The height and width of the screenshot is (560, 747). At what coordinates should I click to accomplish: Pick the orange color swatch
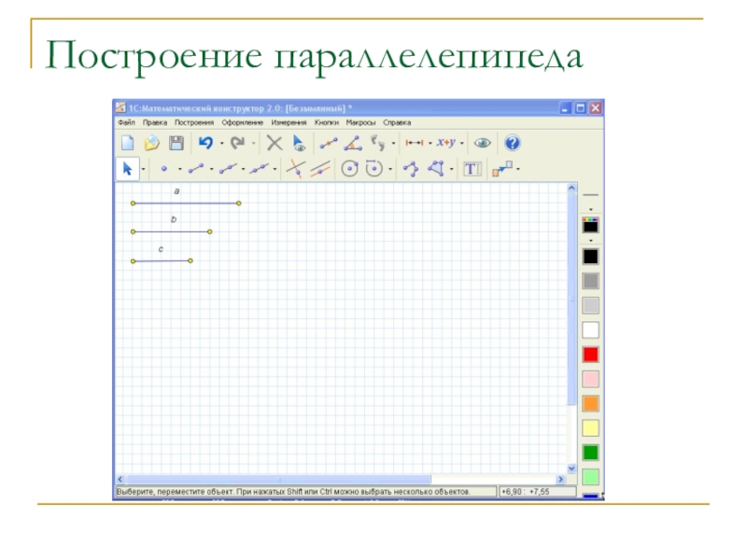point(591,403)
